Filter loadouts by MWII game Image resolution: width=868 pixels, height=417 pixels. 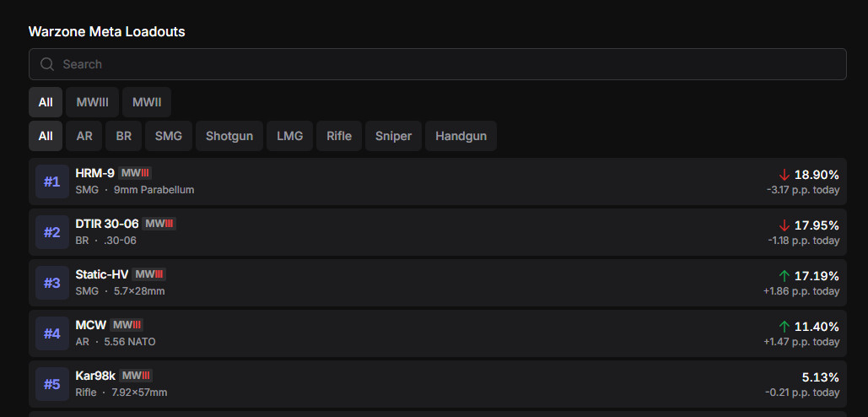click(147, 102)
